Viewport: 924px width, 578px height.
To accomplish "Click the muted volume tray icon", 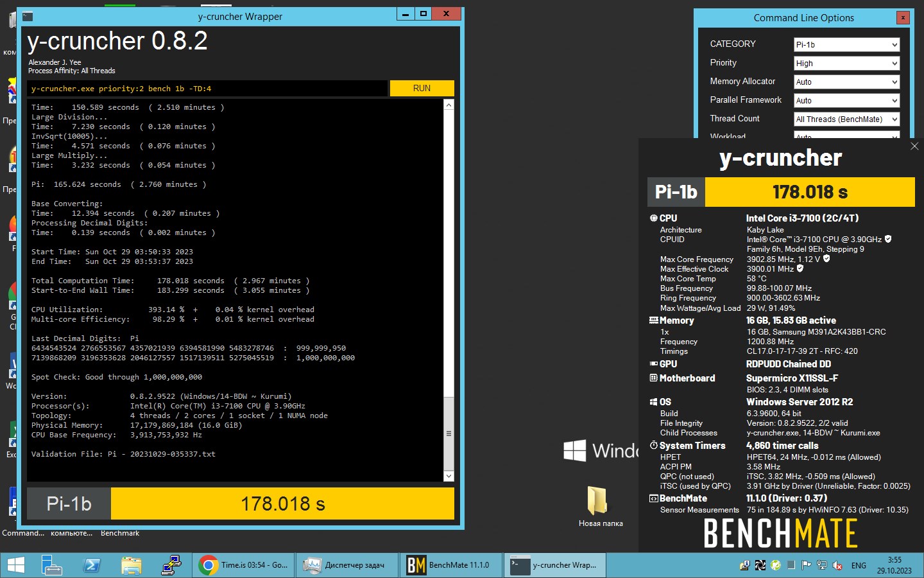I will (837, 566).
